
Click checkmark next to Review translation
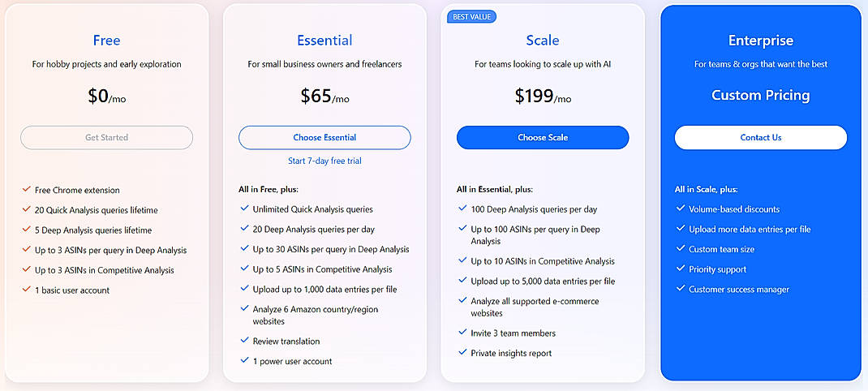point(244,341)
